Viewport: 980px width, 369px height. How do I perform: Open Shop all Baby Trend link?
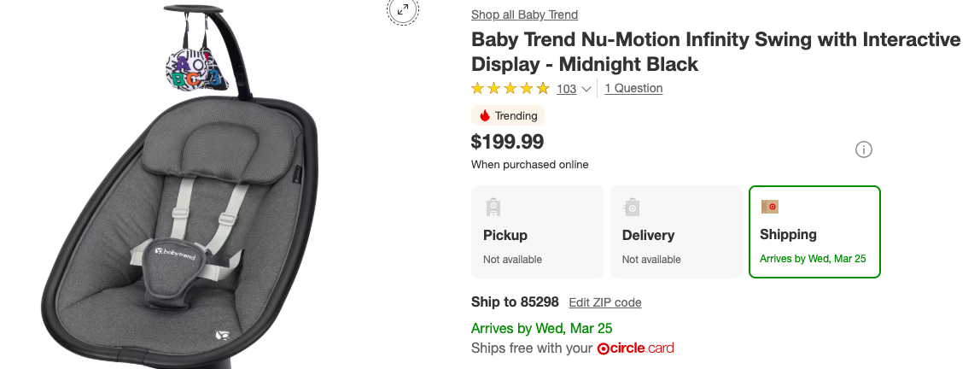click(x=524, y=15)
